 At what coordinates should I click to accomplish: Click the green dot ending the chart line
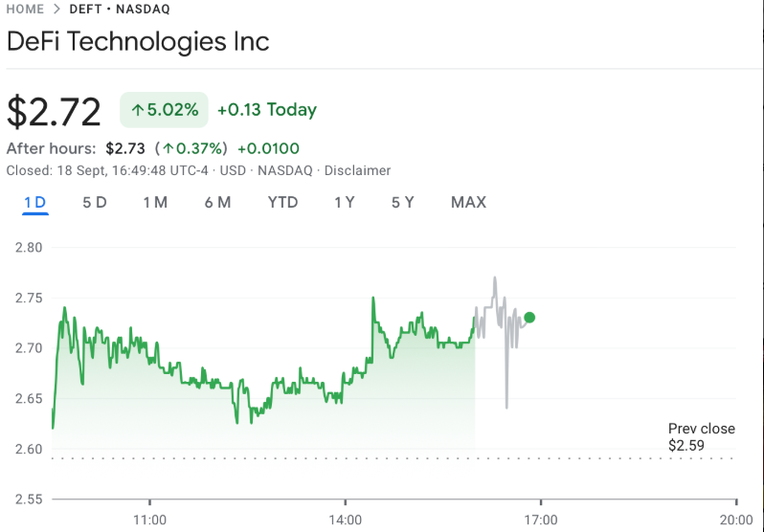click(x=529, y=318)
